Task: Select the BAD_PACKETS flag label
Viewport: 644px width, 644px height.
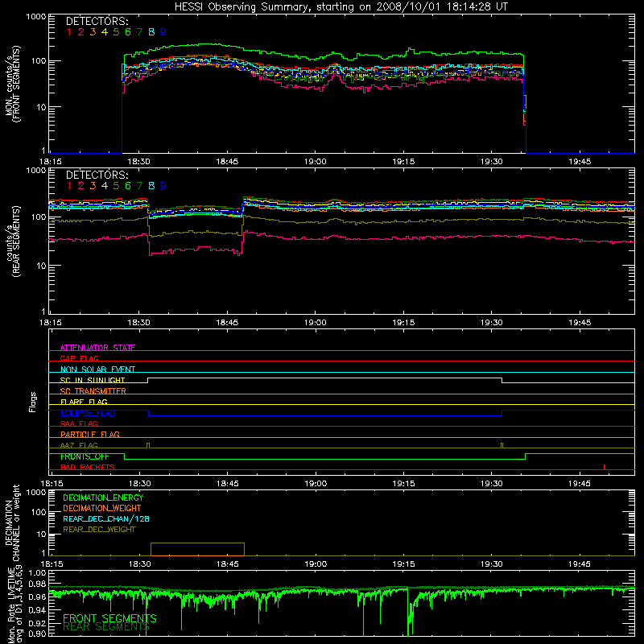Action: click(88, 467)
